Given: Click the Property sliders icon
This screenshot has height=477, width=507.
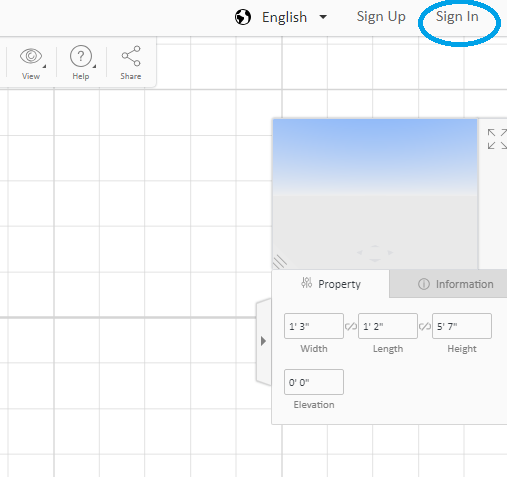Looking at the screenshot, I should click(x=306, y=283).
